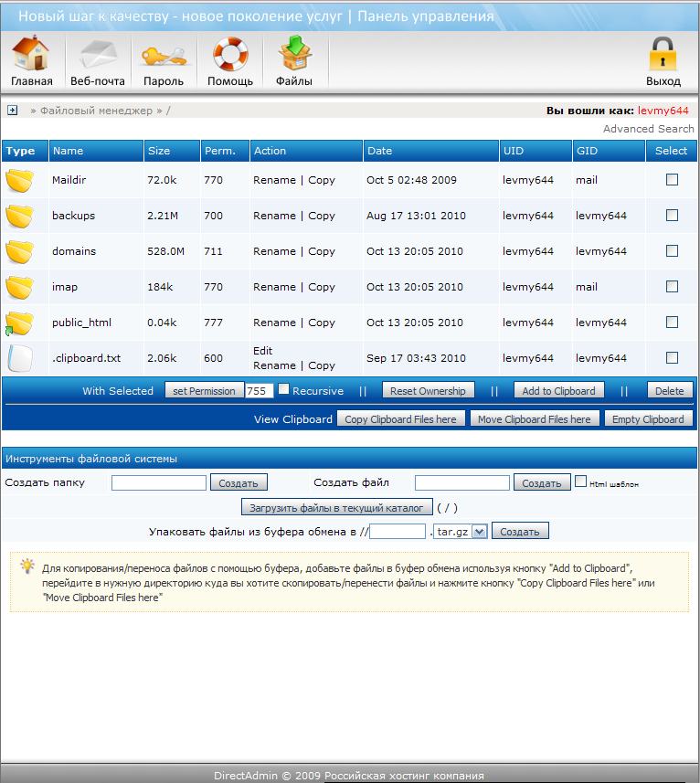Select the Maildir row checkbox
Viewport: 700px width, 783px height.
click(672, 179)
